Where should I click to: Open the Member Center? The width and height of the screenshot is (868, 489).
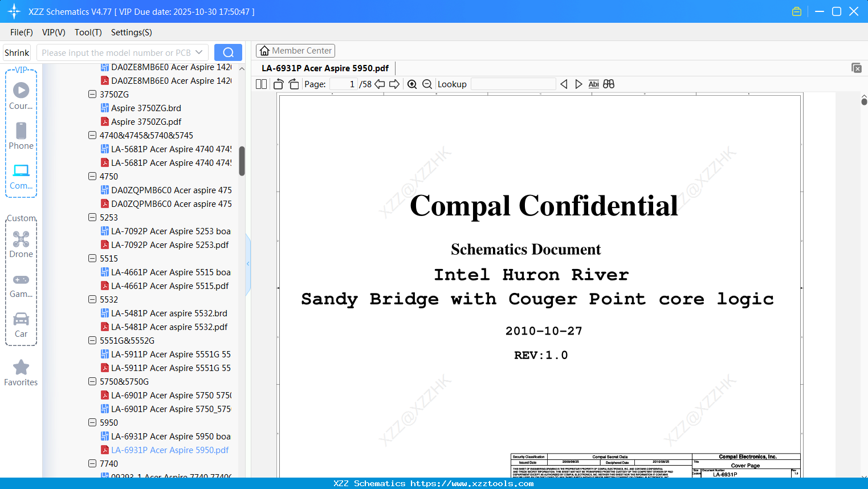point(295,51)
